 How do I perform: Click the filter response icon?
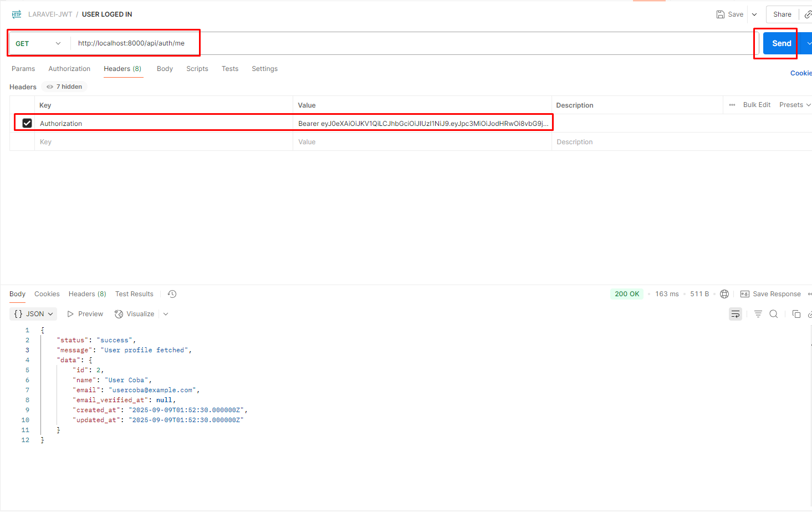point(758,314)
